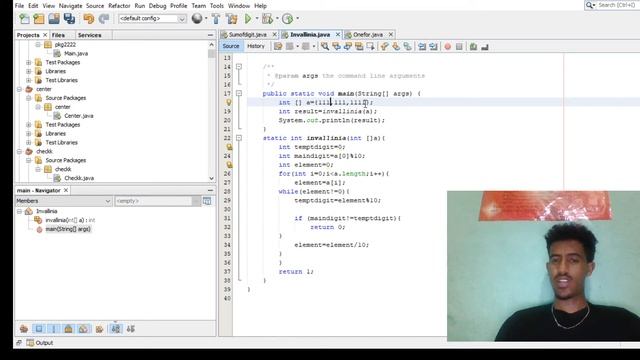Open the Debug menu
Screen dimensions: 640x360
pos(157,6)
